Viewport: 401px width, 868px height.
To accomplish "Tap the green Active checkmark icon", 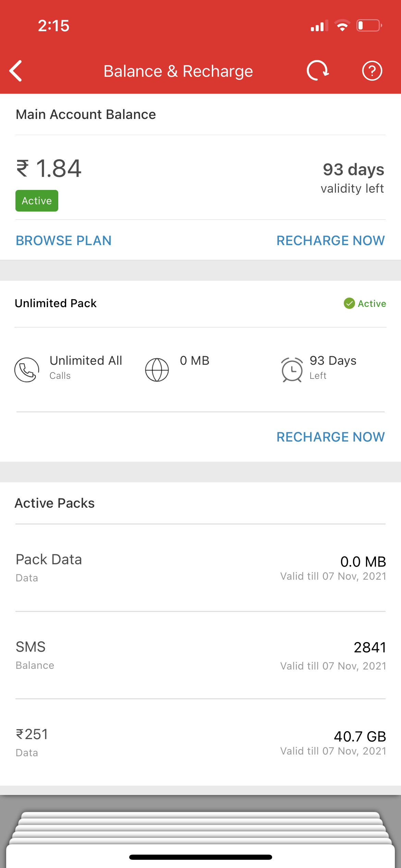I will pyautogui.click(x=349, y=303).
